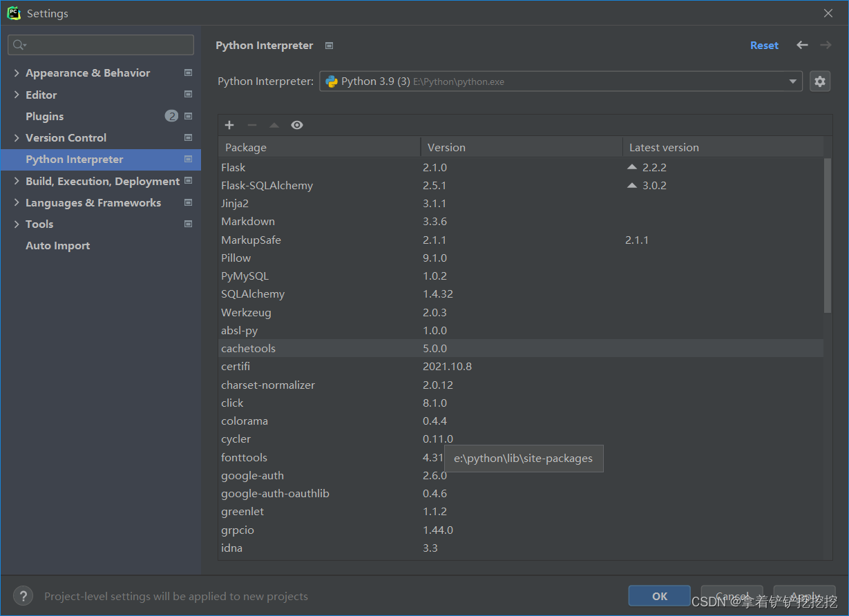
Task: Open interpreter gear settings menu
Action: (x=820, y=81)
